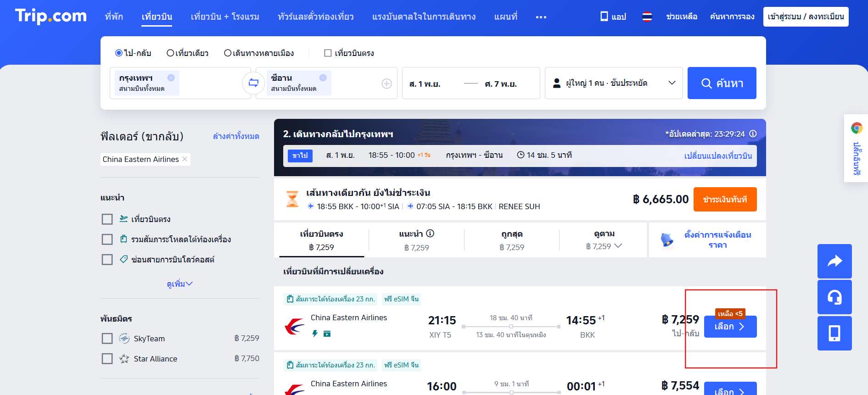Image resolution: width=868 pixels, height=395 pixels.
Task: Check sidebar เที่ยวบินตรง filter box
Action: coord(107,219)
